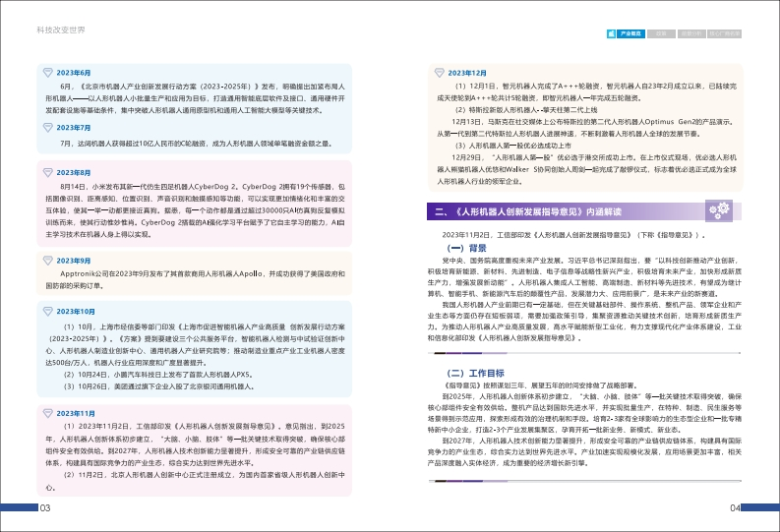This screenshot has width=780, height=532.
Task: Open the last grey tab 核心厂商名单
Action: (724, 33)
